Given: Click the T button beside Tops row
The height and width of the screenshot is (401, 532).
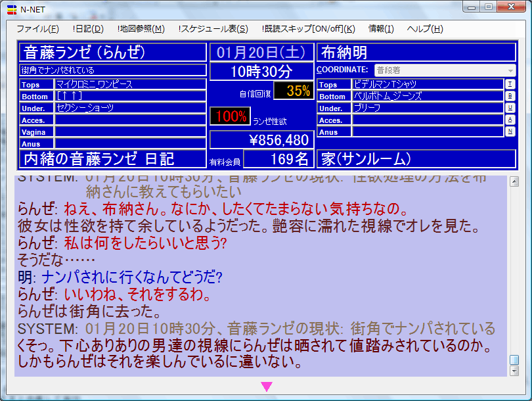Looking at the screenshot, I should click(510, 84).
